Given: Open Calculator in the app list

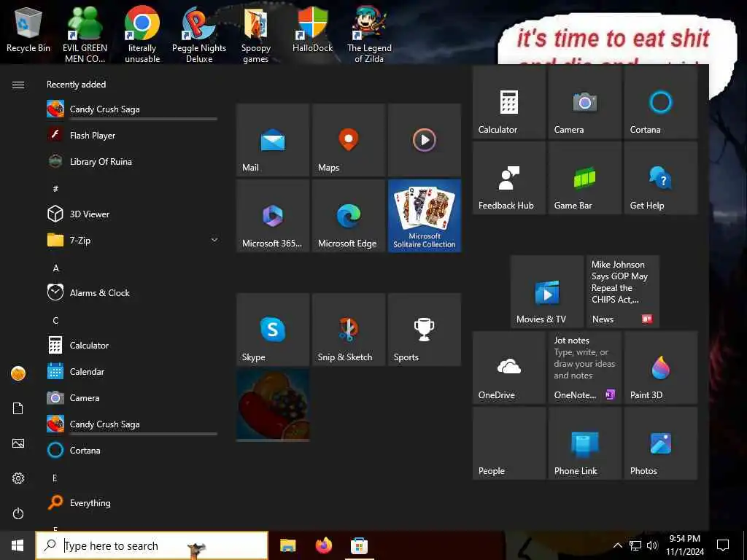Looking at the screenshot, I should 132,345.
